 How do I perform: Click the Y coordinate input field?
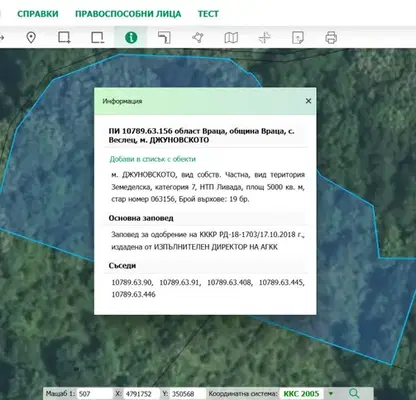click(x=188, y=394)
